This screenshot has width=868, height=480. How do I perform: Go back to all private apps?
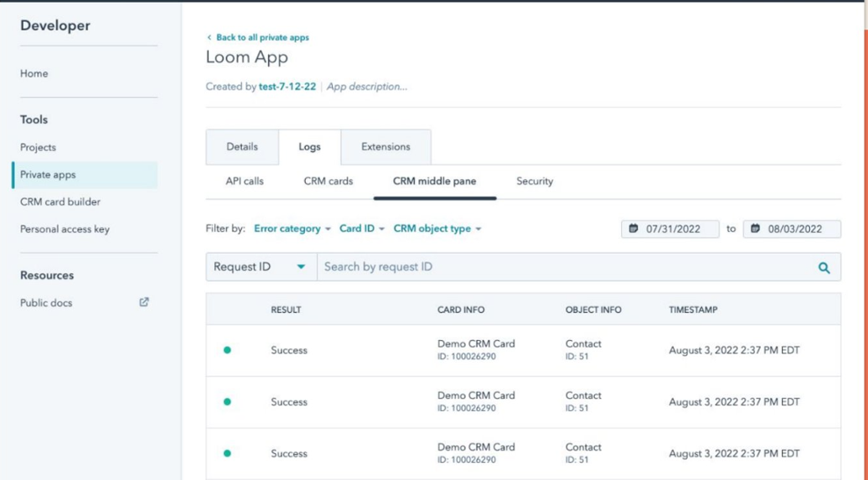point(262,37)
